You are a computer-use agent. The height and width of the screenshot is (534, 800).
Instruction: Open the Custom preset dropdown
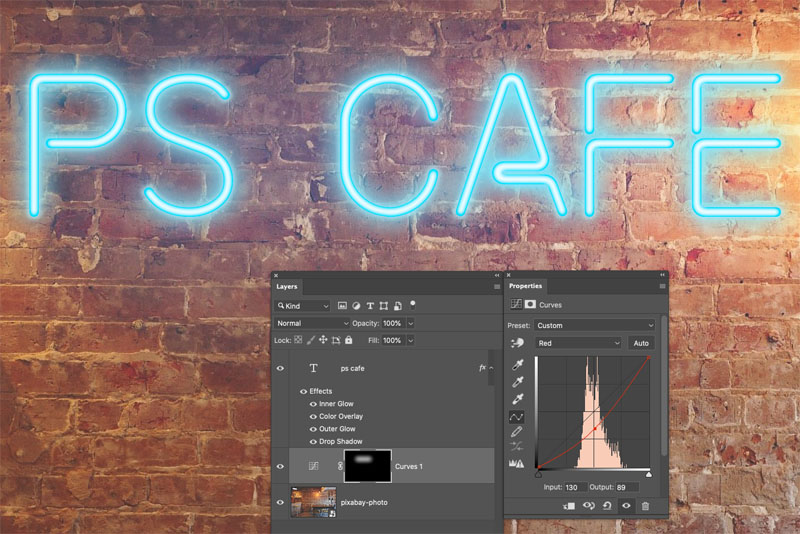coord(595,325)
